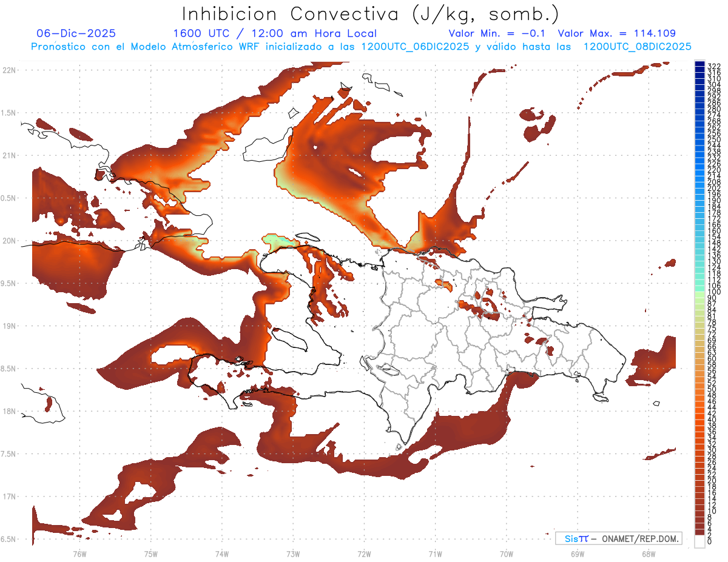
Task: Click the 18N latitude label
Action: (x=9, y=411)
